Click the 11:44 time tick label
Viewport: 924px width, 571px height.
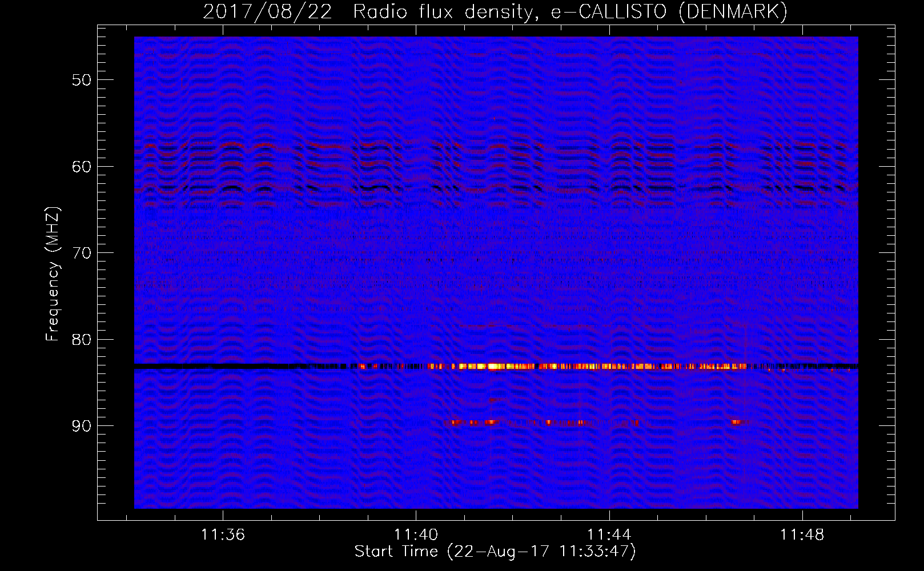(x=609, y=534)
